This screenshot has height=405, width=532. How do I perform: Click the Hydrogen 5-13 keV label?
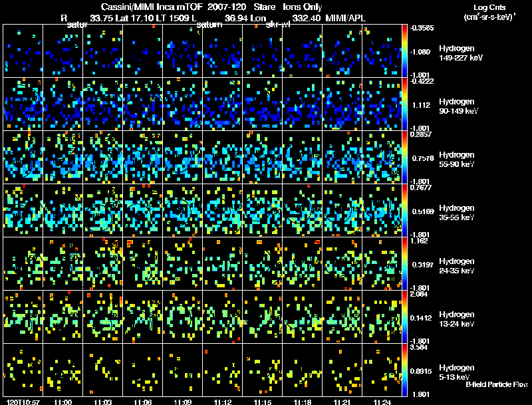click(457, 372)
